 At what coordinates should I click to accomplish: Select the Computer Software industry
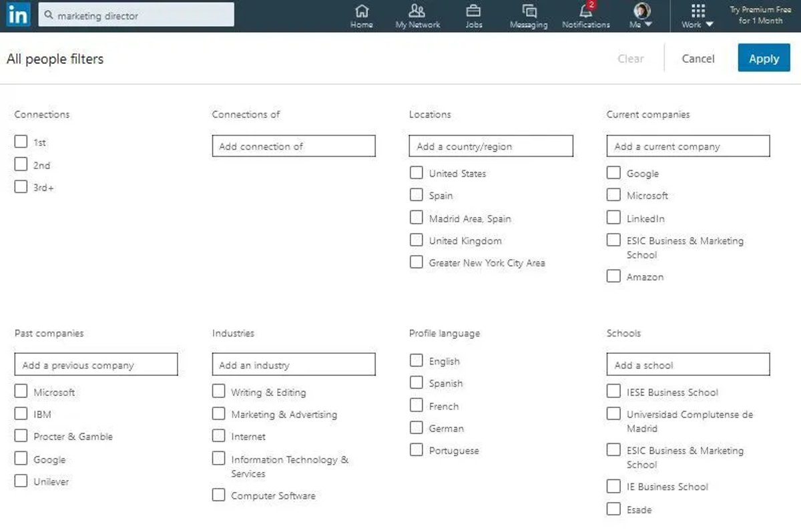coord(218,495)
